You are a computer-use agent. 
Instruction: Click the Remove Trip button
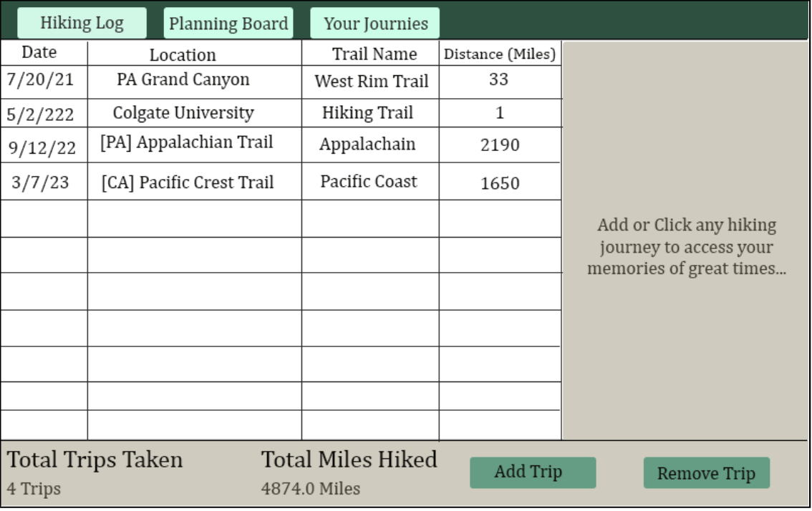tap(706, 473)
